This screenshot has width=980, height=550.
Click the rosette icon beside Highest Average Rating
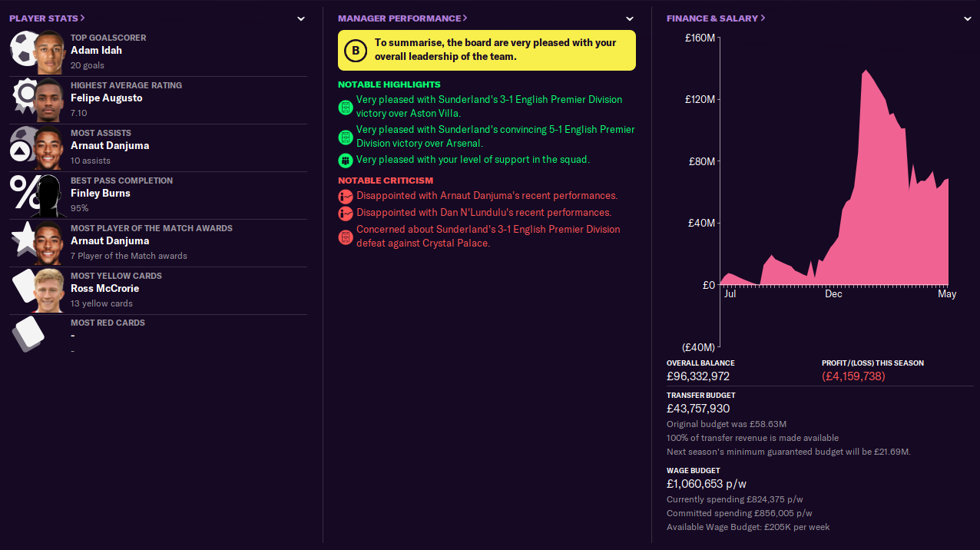[23, 97]
